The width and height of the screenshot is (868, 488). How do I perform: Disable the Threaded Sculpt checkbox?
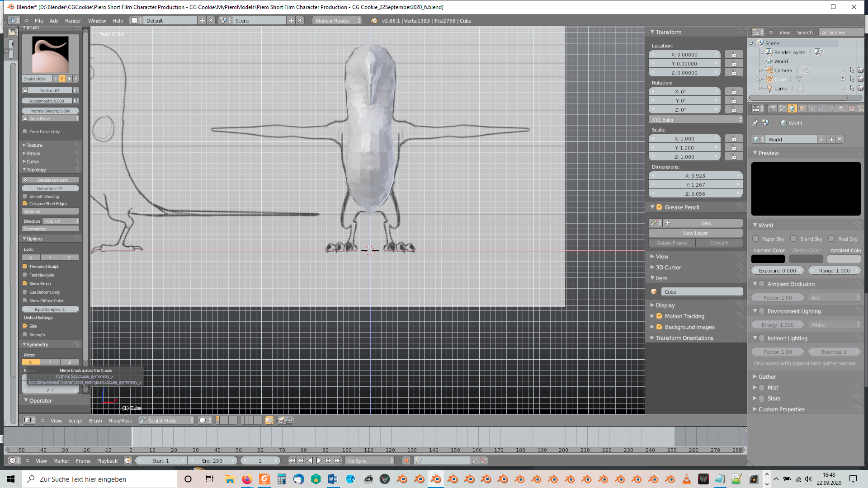click(x=25, y=267)
